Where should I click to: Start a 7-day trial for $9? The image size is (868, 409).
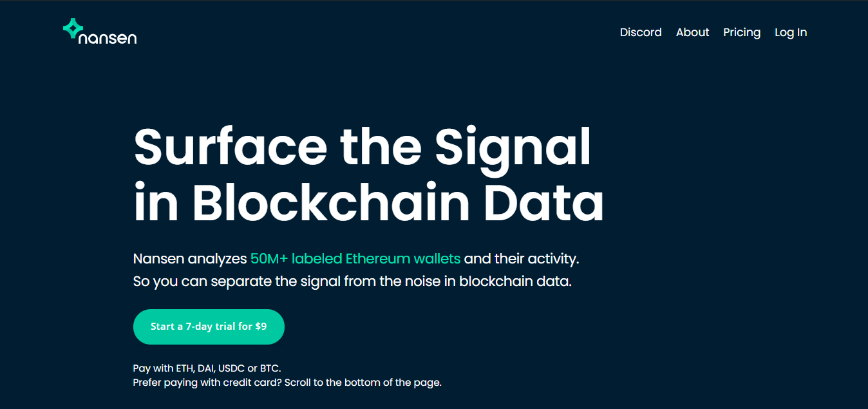pyautogui.click(x=209, y=327)
